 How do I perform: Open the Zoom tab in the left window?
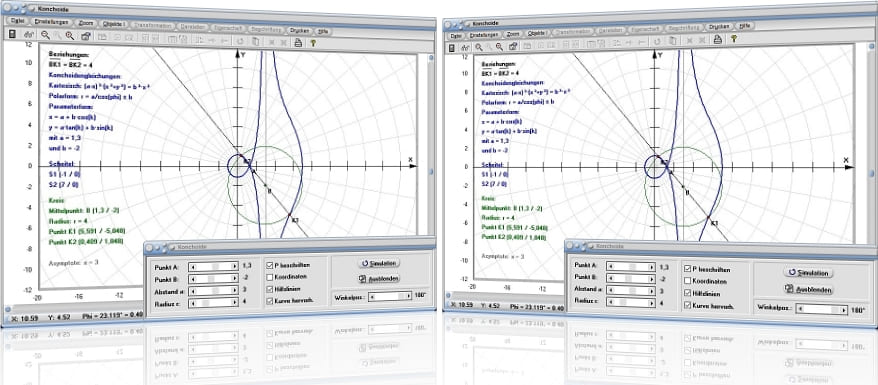click(x=86, y=23)
